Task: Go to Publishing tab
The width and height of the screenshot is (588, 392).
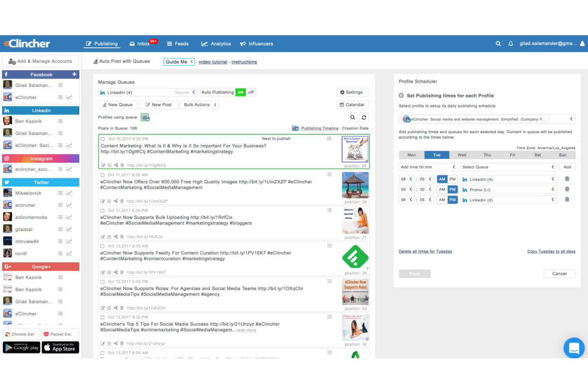Action: click(102, 44)
